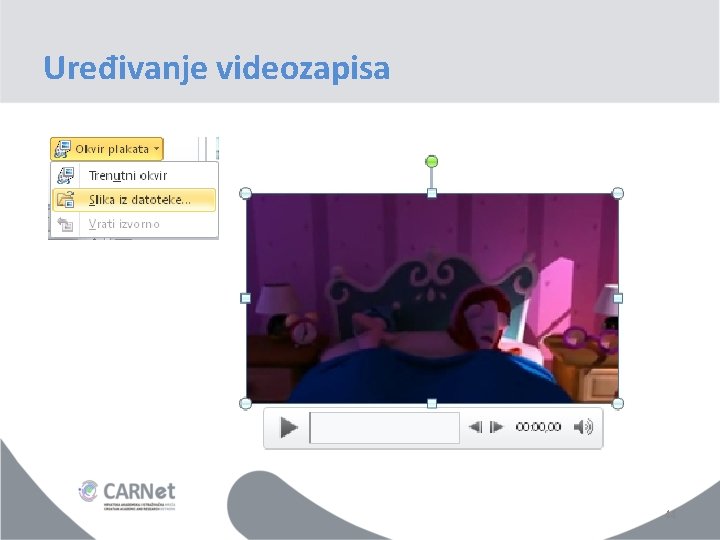Viewport: 720px width, 540px height.
Task: Click the Slika iz datoteke folder icon
Action: [66, 200]
